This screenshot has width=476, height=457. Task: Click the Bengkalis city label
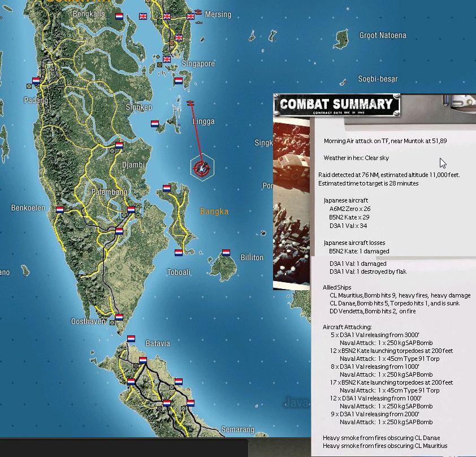89,14
